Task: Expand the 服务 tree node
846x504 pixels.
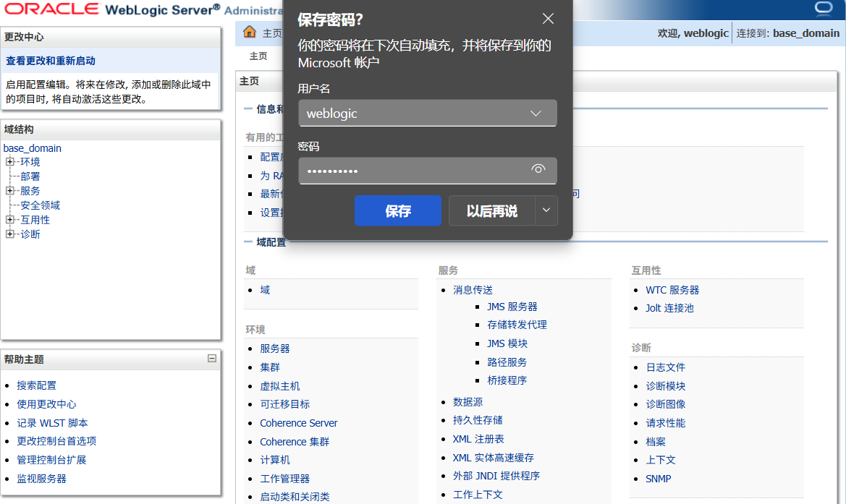Action: pos(9,191)
